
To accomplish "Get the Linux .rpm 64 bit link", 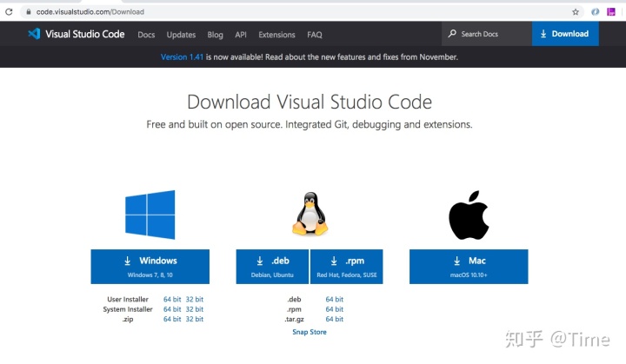I will (x=335, y=309).
